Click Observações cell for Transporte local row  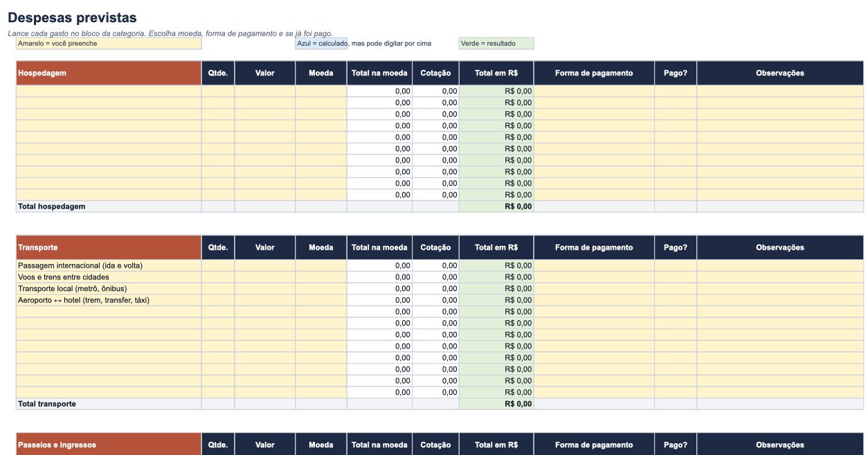780,288
